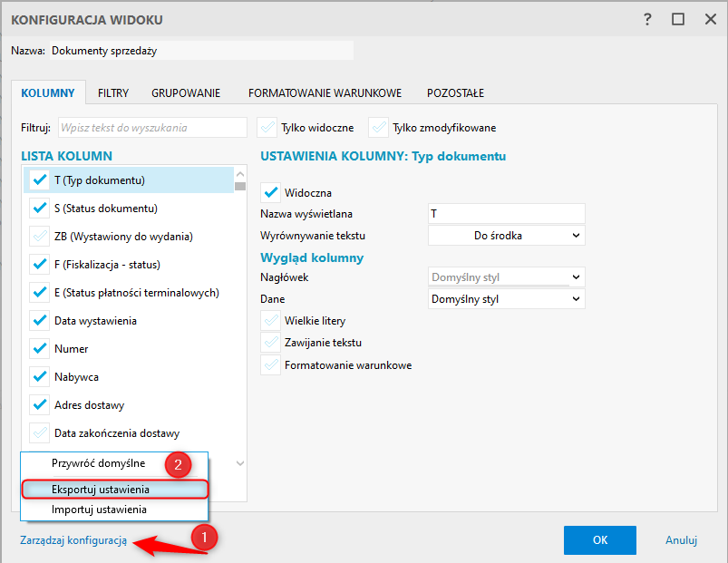Click the help question mark icon
Viewport: 728px width, 563px height.
coord(647,19)
